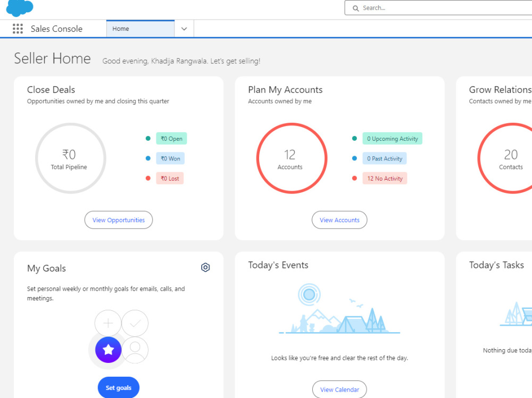Click the 12 Accounts donut chart

(x=292, y=158)
